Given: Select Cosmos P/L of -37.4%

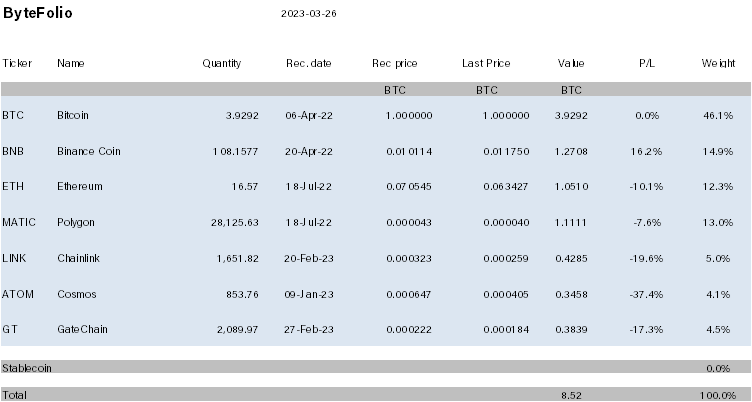Looking at the screenshot, I should [x=646, y=295].
